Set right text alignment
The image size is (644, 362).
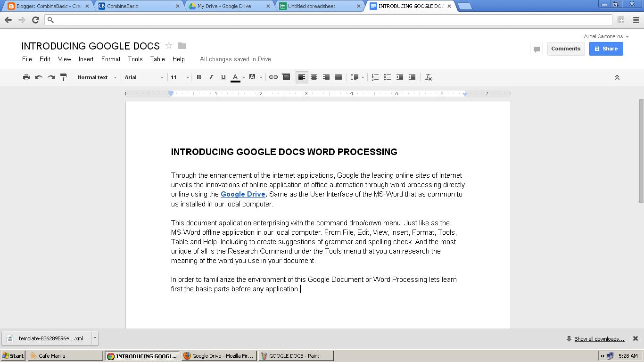pyautogui.click(x=326, y=77)
